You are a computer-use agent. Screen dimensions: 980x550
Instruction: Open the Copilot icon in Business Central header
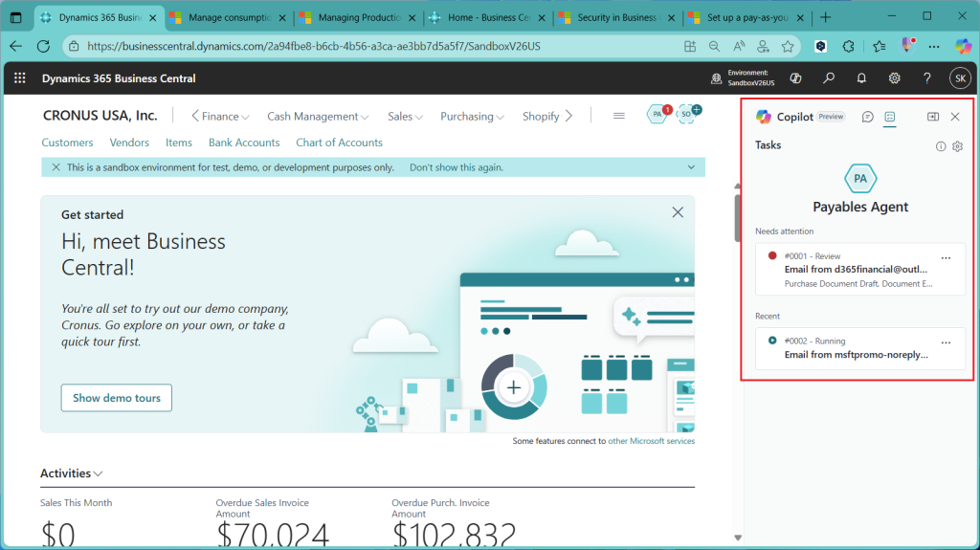coord(795,78)
